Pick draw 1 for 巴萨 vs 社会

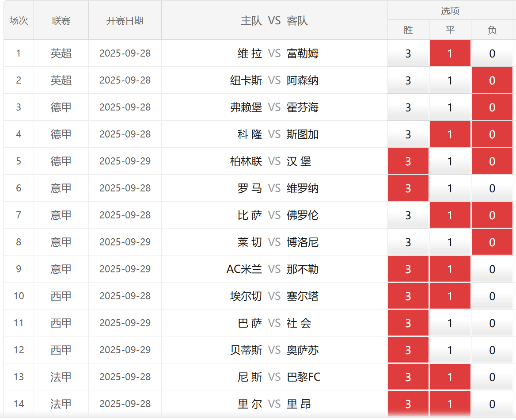click(450, 323)
